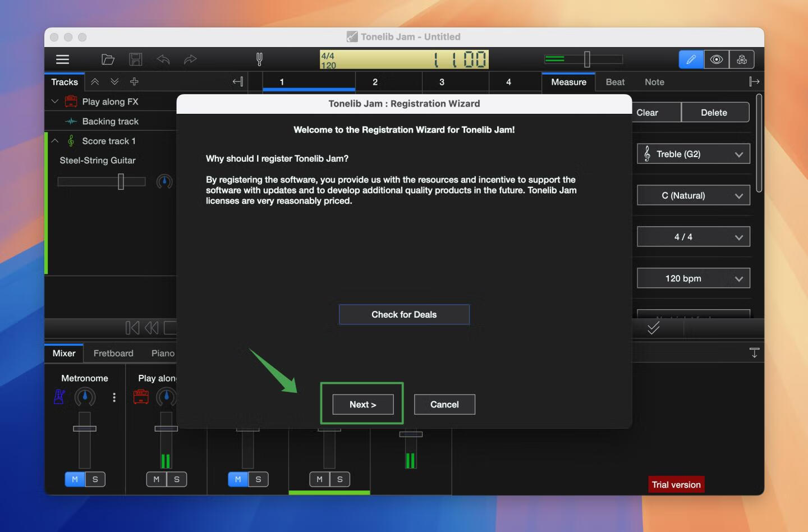
Task: Move track down with double chevron down
Action: (x=114, y=82)
